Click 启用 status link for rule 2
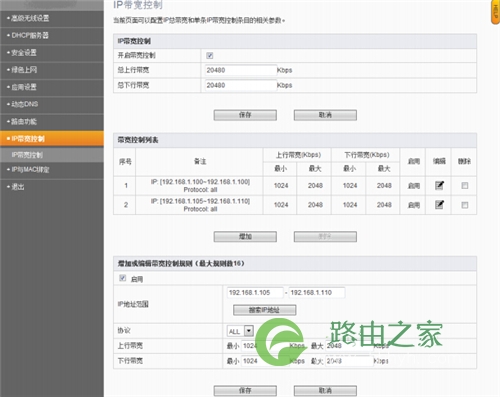The height and width of the screenshot is (397, 500). tap(414, 205)
